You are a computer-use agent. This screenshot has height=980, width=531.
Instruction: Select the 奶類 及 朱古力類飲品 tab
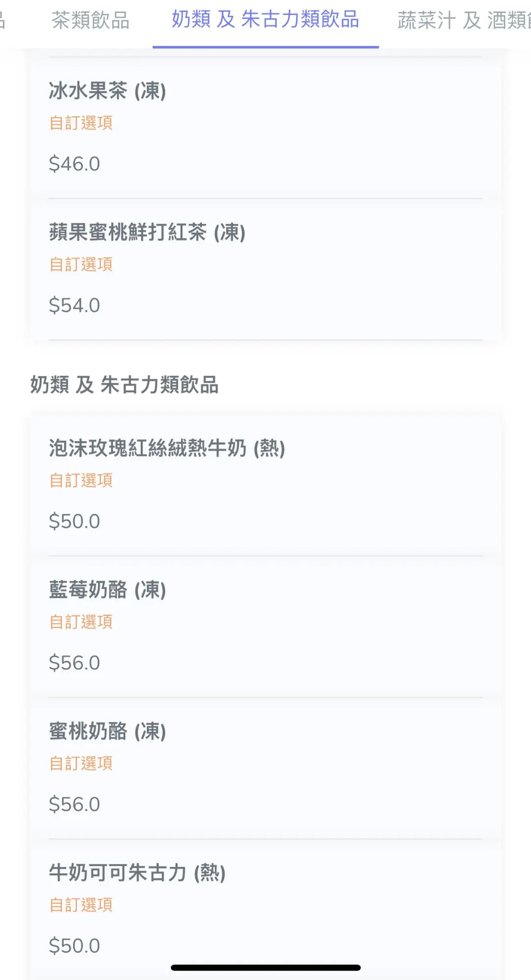[x=265, y=21]
